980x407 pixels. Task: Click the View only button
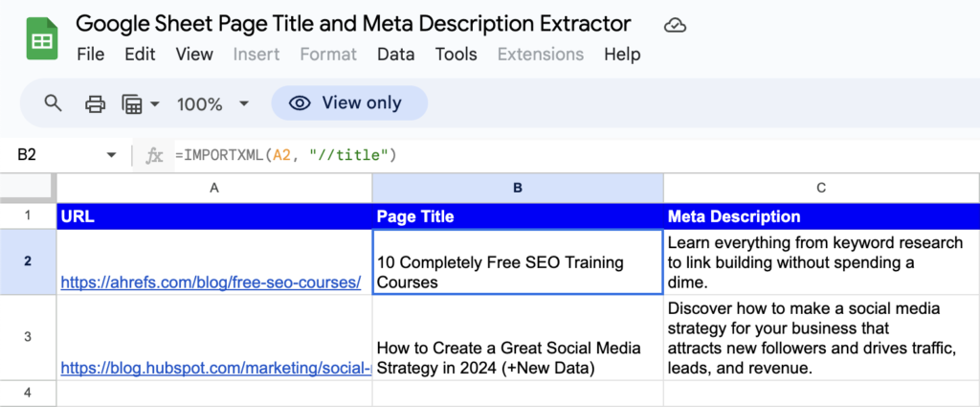coord(349,103)
